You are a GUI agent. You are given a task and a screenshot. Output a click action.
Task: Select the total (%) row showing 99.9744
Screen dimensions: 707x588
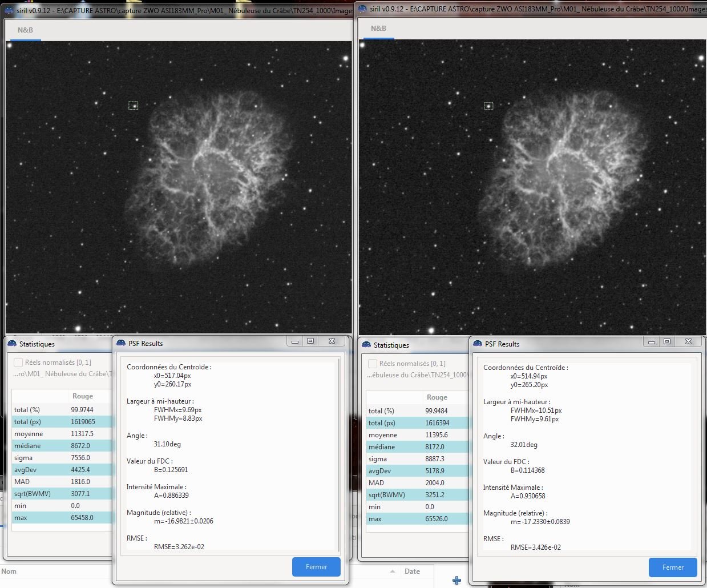(62, 409)
